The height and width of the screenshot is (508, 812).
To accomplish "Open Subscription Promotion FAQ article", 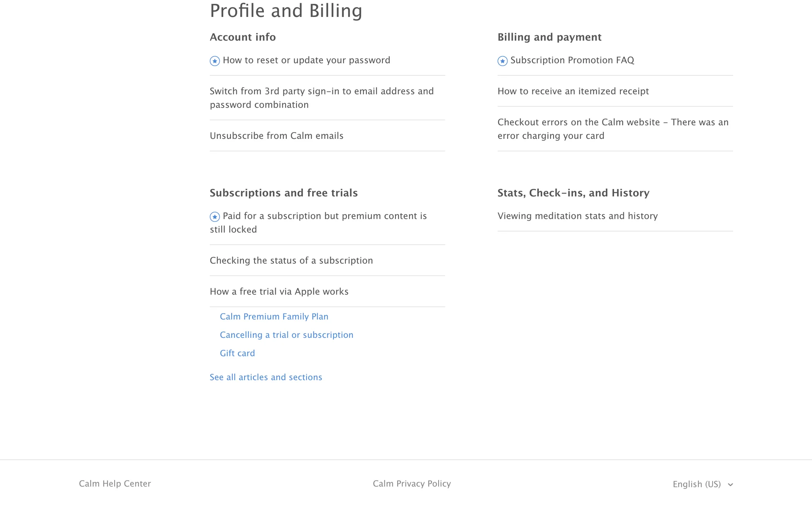I will pyautogui.click(x=572, y=60).
